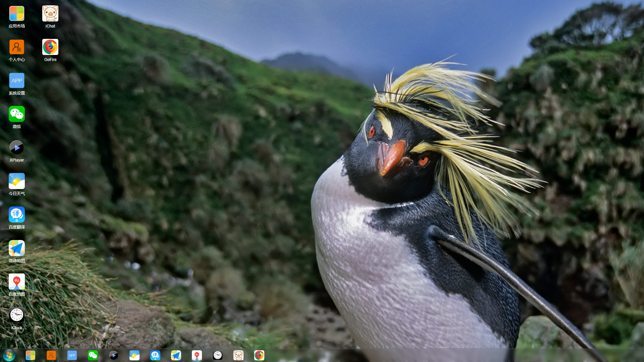Launch GoFire browser desktop icon
The width and height of the screenshot is (644, 362).
tap(50, 47)
